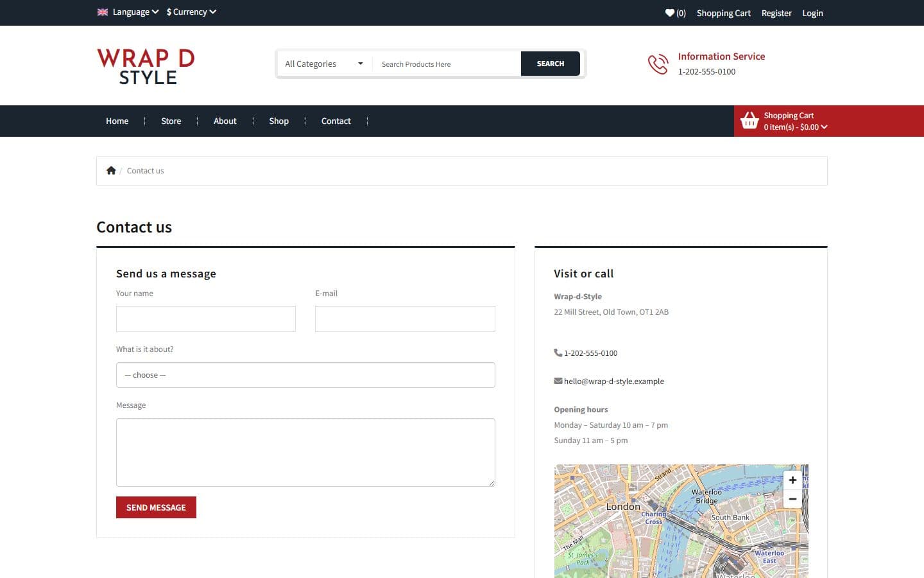Open the Login link

click(x=812, y=13)
